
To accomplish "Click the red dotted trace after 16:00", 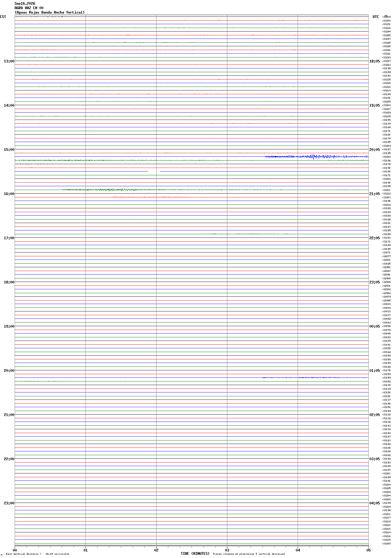I will point(151,197).
